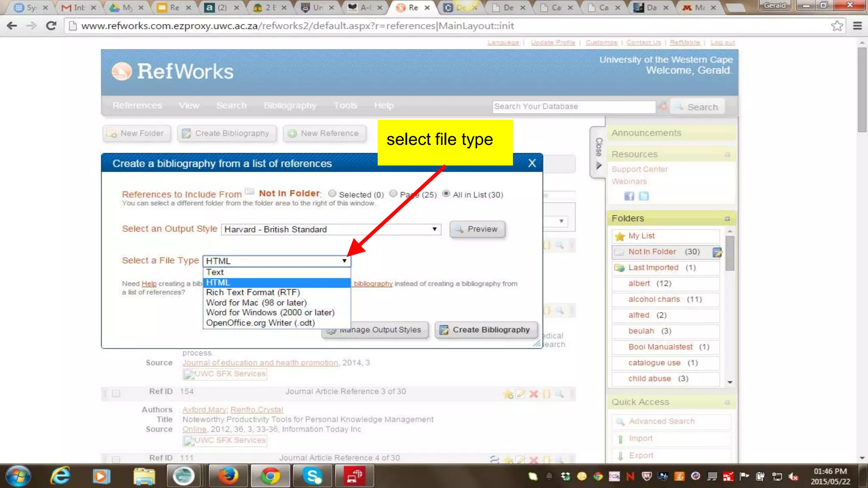Click the edit pencil icon for Ref ID 154

(x=521, y=394)
